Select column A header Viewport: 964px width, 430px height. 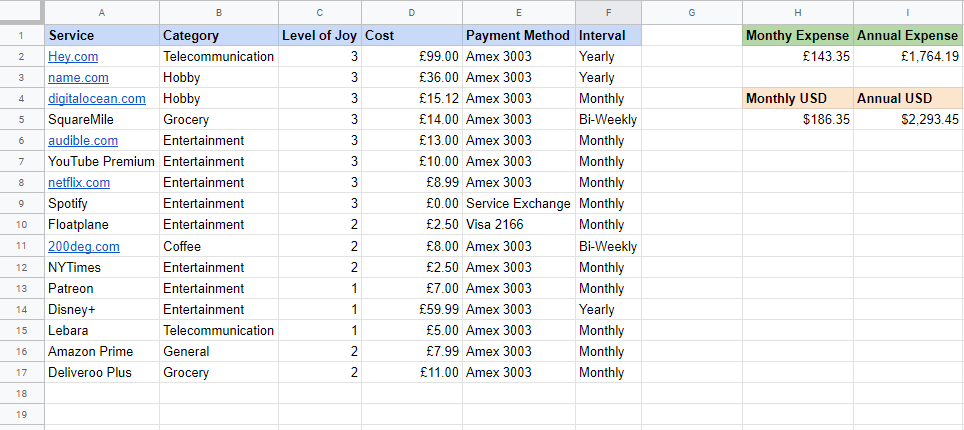click(101, 12)
